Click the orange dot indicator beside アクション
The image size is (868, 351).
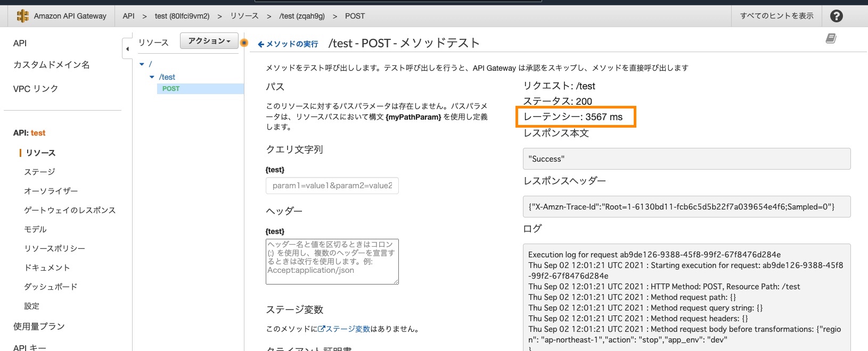[x=244, y=43]
